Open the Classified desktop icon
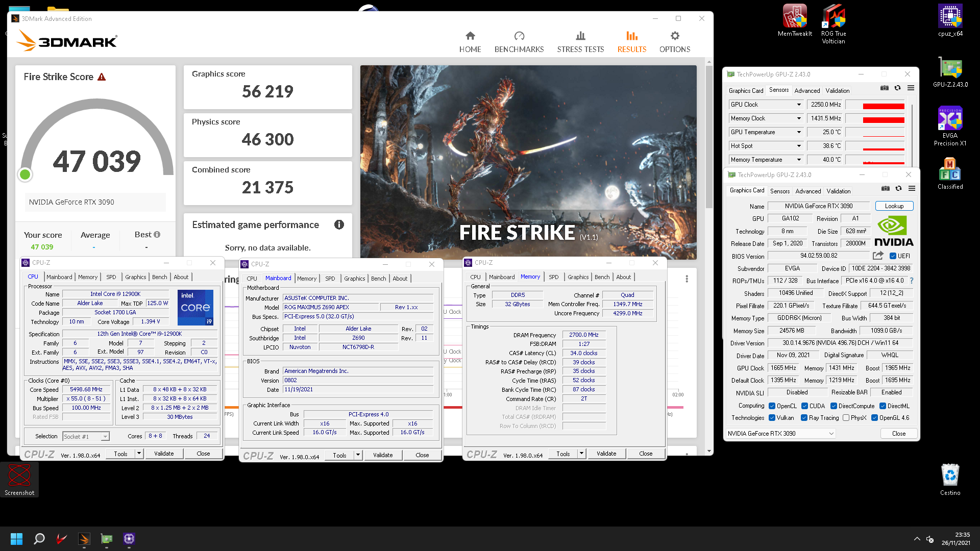Viewport: 980px width, 551px height. point(950,174)
